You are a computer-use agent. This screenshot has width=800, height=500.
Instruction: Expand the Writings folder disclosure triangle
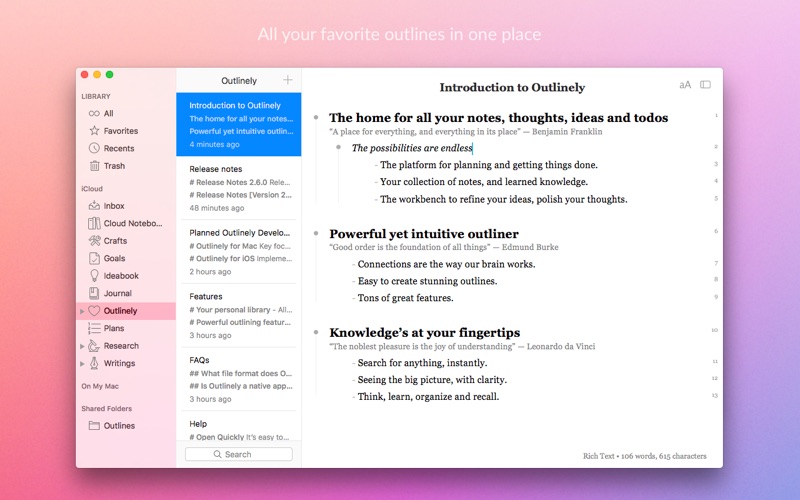pyautogui.click(x=82, y=363)
